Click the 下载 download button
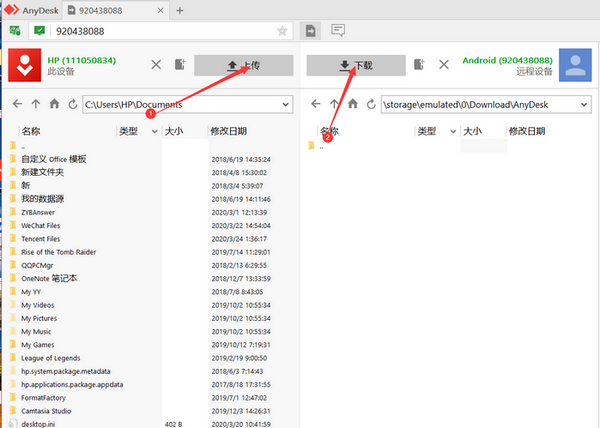 [x=356, y=65]
